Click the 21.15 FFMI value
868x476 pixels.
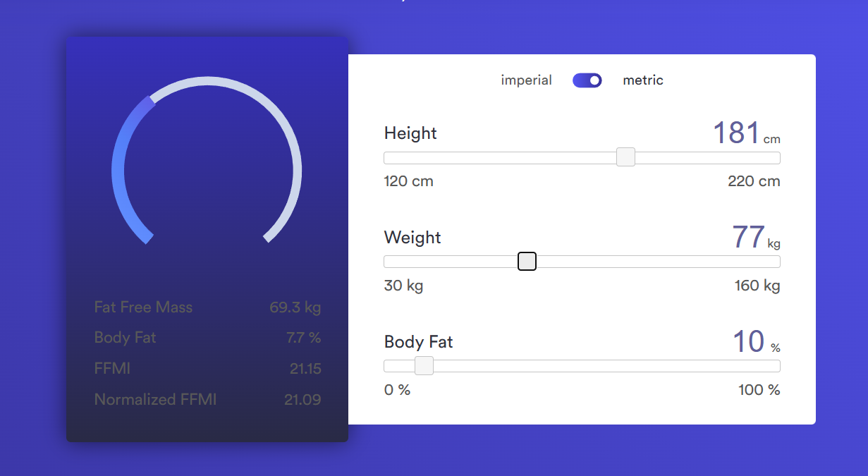click(305, 369)
